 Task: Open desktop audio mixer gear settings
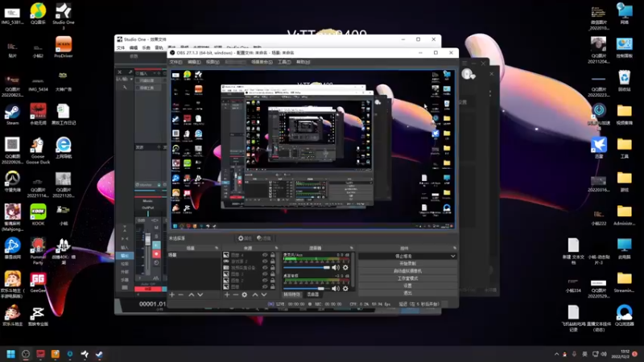(x=345, y=289)
